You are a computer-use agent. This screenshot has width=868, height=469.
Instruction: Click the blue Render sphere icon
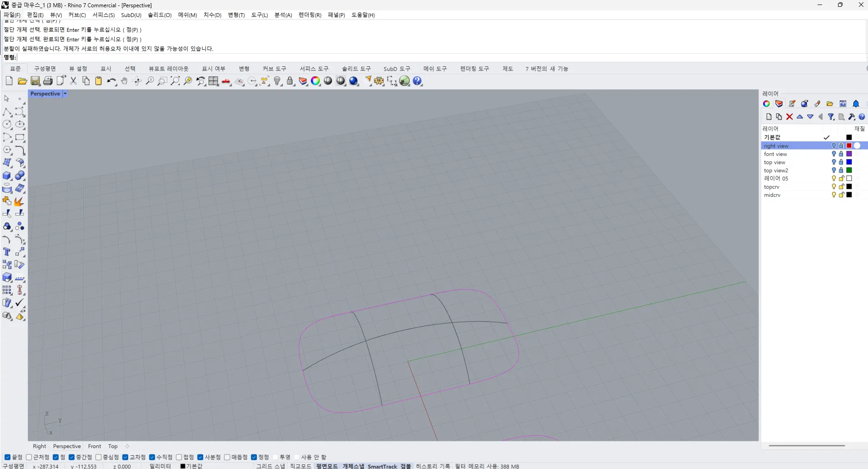354,81
